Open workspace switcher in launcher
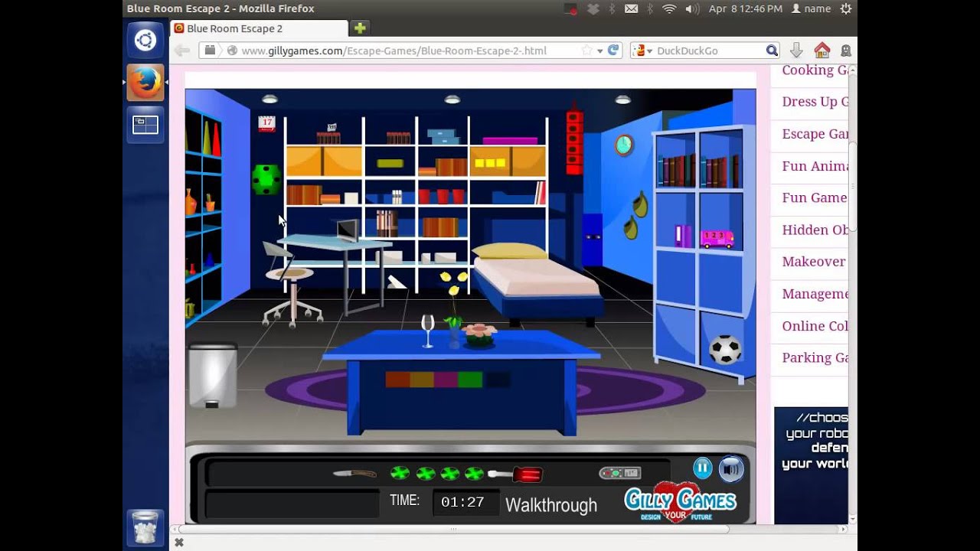This screenshot has width=980, height=551. pyautogui.click(x=145, y=125)
